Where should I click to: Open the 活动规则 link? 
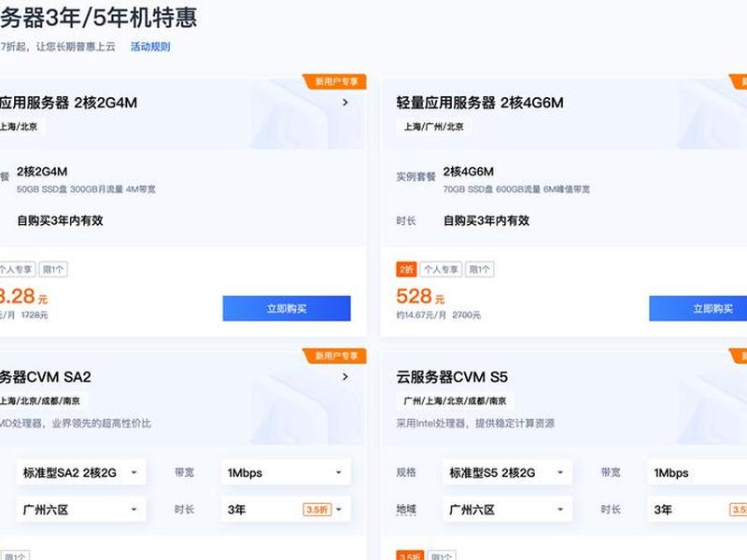(x=150, y=47)
